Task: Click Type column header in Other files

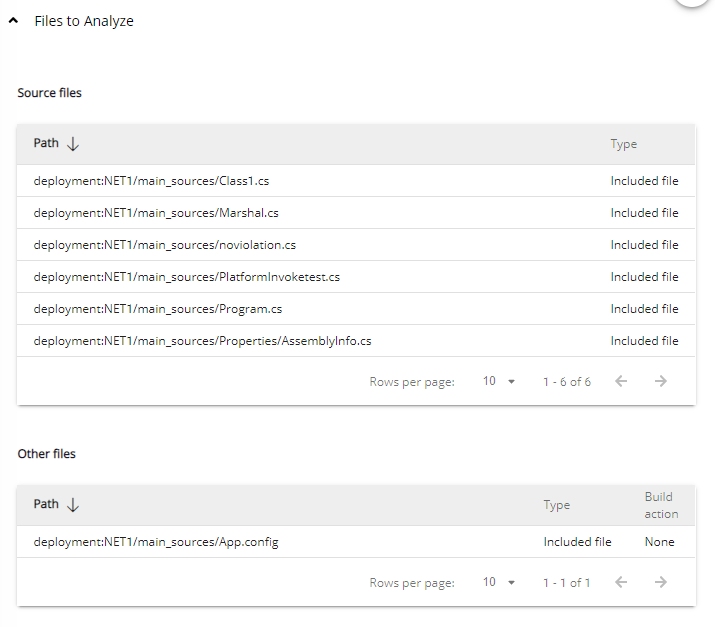Action: click(556, 505)
